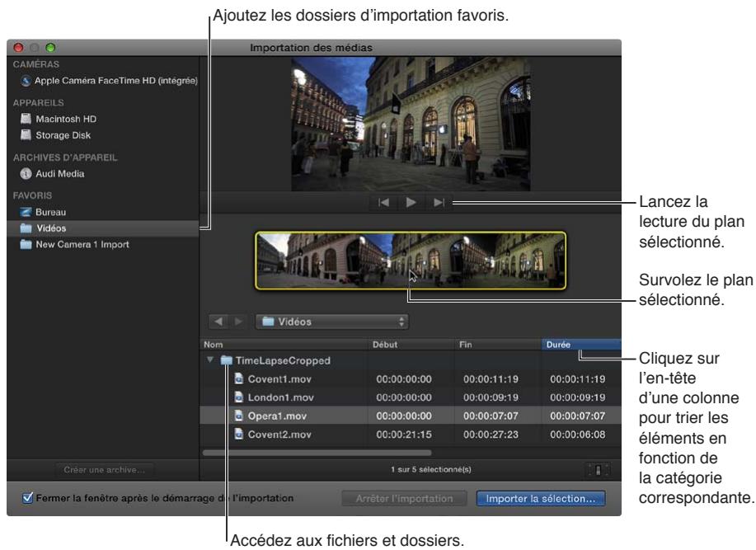Collapse the TimeLapseCropped folder
Viewport: 756px width, 550px height.
[209, 360]
